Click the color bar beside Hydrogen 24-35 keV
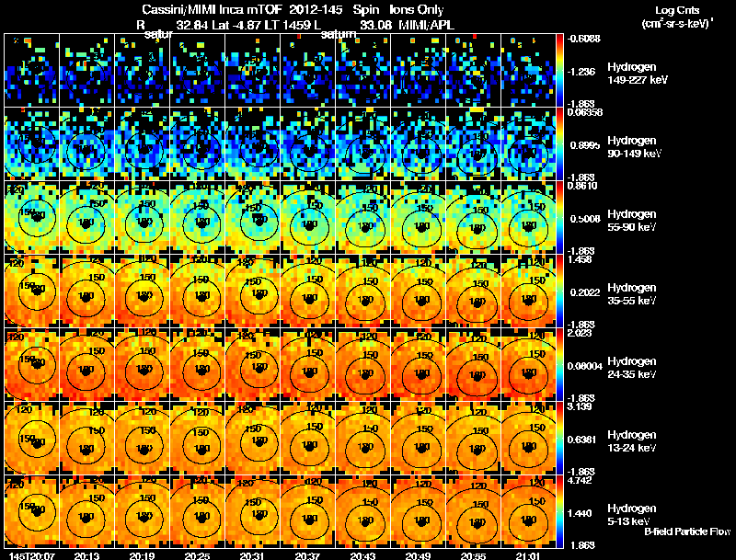Image resolution: width=736 pixels, height=560 pixels. point(559,365)
